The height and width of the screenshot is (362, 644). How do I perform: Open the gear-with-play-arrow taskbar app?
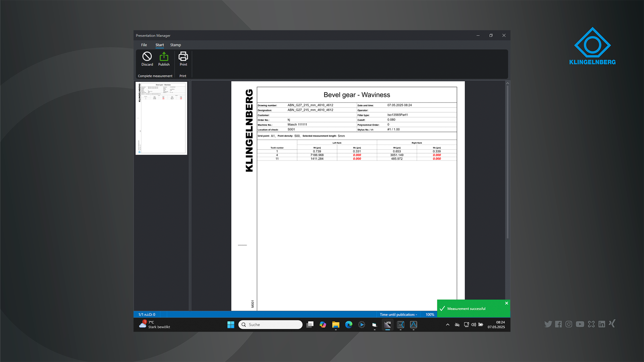click(362, 324)
